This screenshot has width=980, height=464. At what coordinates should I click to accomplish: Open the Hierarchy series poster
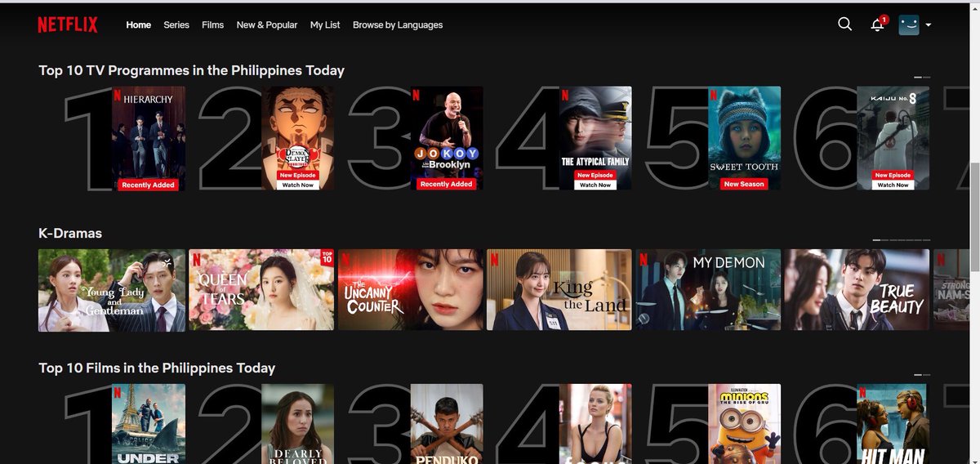149,138
